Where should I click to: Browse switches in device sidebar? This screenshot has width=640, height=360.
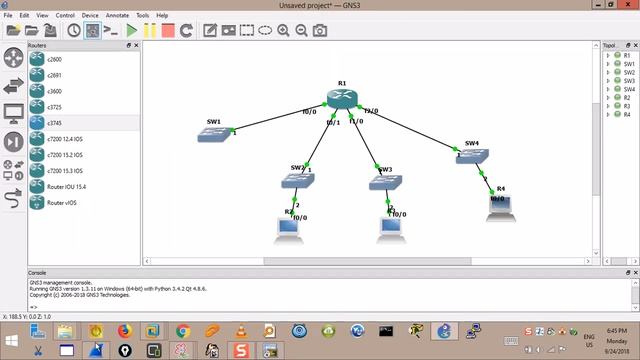click(13, 86)
